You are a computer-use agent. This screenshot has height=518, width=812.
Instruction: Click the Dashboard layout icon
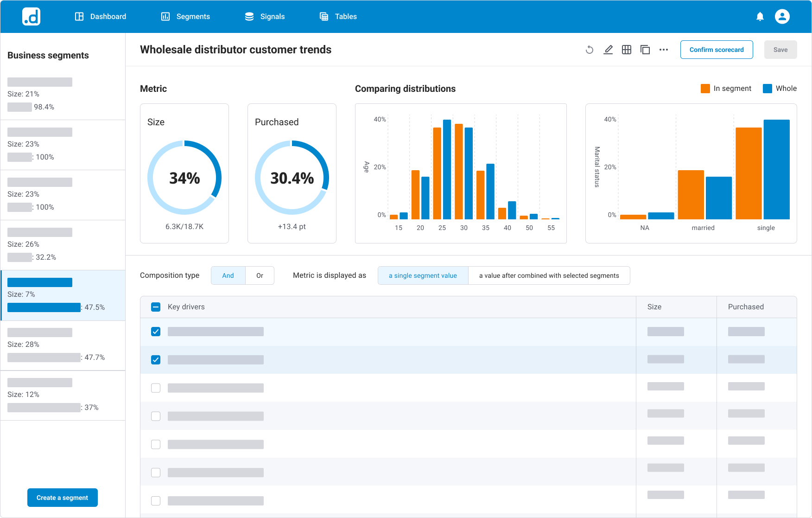click(x=79, y=17)
